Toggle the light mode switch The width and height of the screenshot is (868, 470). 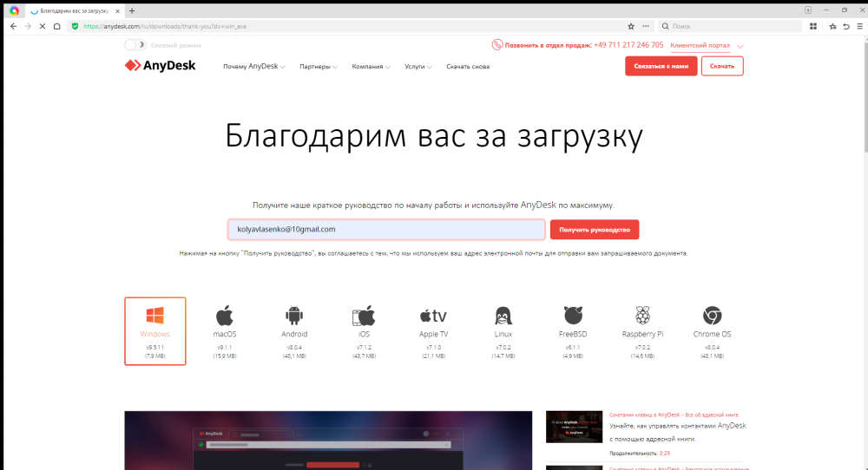coord(135,45)
